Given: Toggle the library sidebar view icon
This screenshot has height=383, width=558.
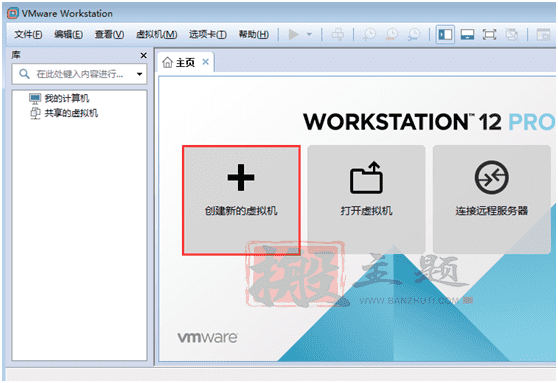Looking at the screenshot, I should point(445,35).
